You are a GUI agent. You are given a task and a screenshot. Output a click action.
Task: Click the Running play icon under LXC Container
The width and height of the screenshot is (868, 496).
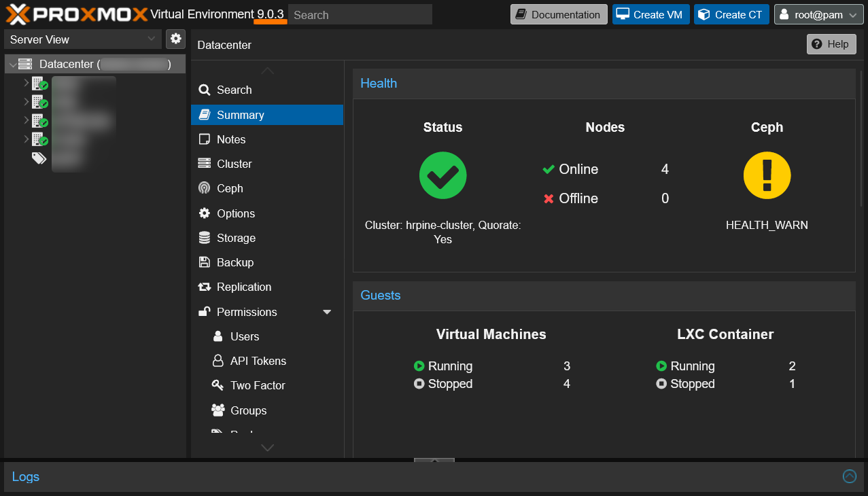pos(661,366)
